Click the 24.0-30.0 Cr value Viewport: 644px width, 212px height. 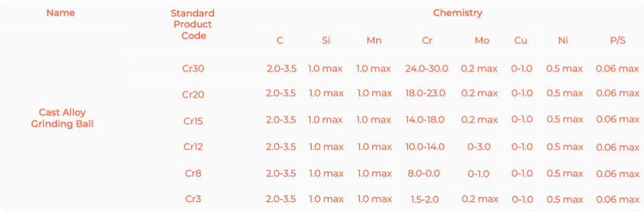[425, 69]
